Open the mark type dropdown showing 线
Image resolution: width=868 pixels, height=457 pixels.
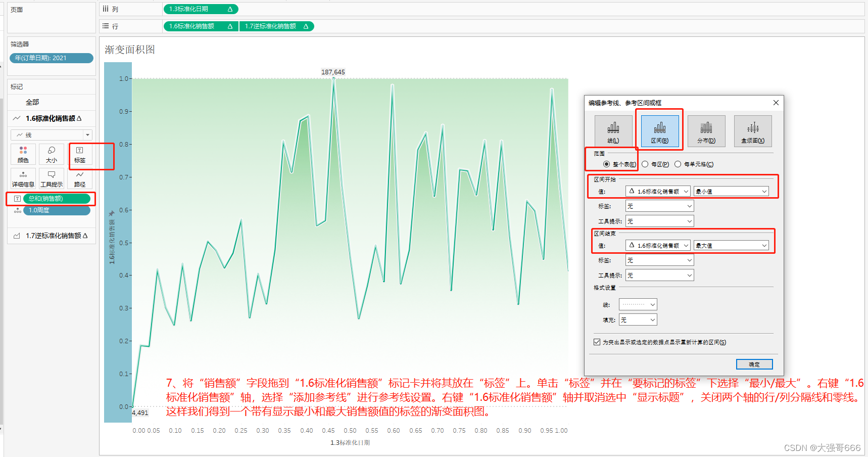[x=52, y=135]
